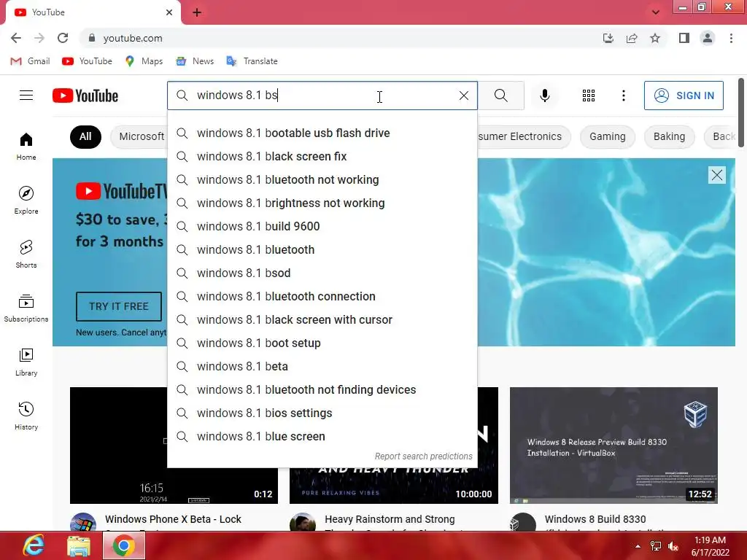Viewport: 747px width, 560px height.
Task: Click the SIGN IN button
Action: 684,96
